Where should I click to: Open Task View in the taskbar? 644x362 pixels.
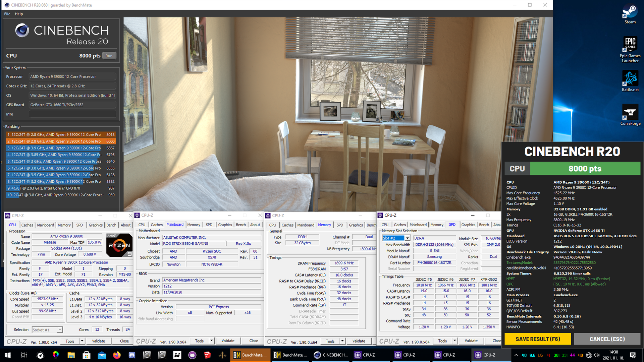tap(24, 355)
